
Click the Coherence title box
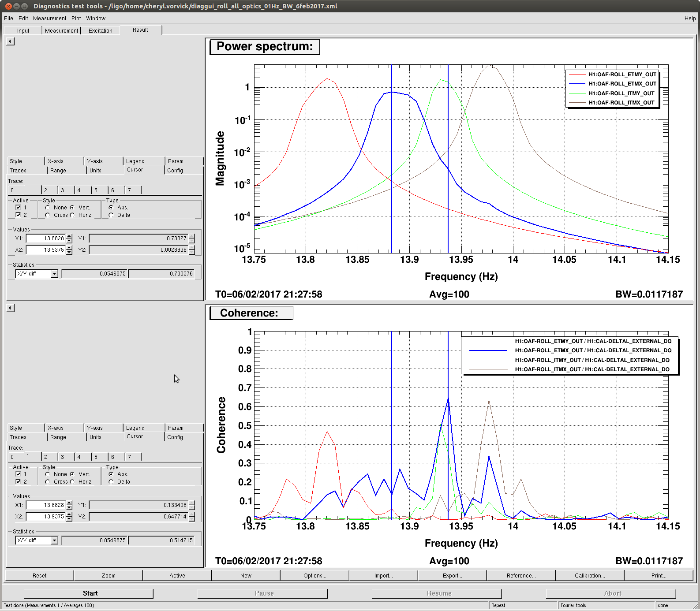(x=251, y=313)
